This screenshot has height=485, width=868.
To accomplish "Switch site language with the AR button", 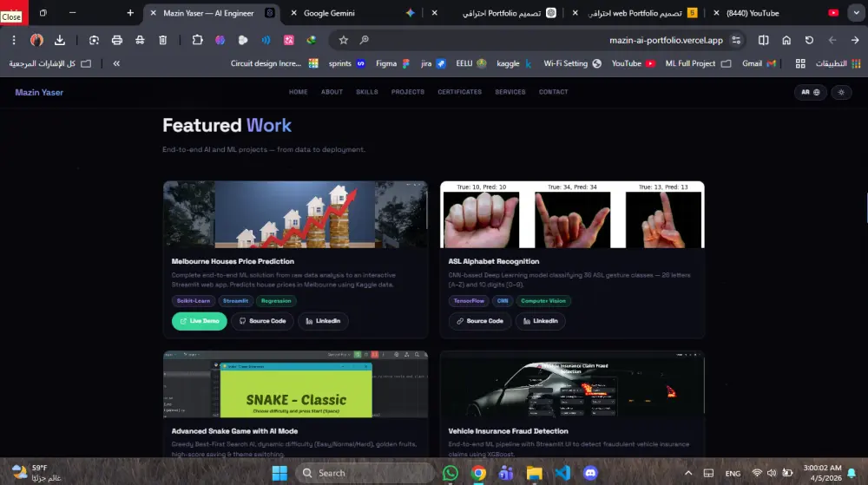I will (811, 92).
